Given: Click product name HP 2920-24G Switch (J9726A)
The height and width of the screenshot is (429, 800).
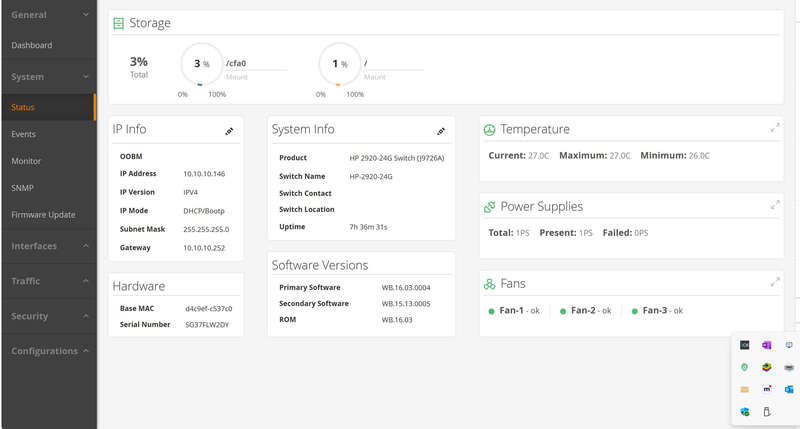Looking at the screenshot, I should pos(397,158).
